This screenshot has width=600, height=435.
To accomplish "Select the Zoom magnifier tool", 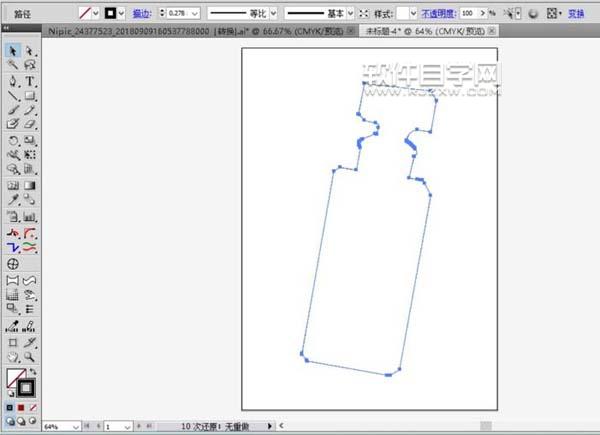I will (29, 357).
